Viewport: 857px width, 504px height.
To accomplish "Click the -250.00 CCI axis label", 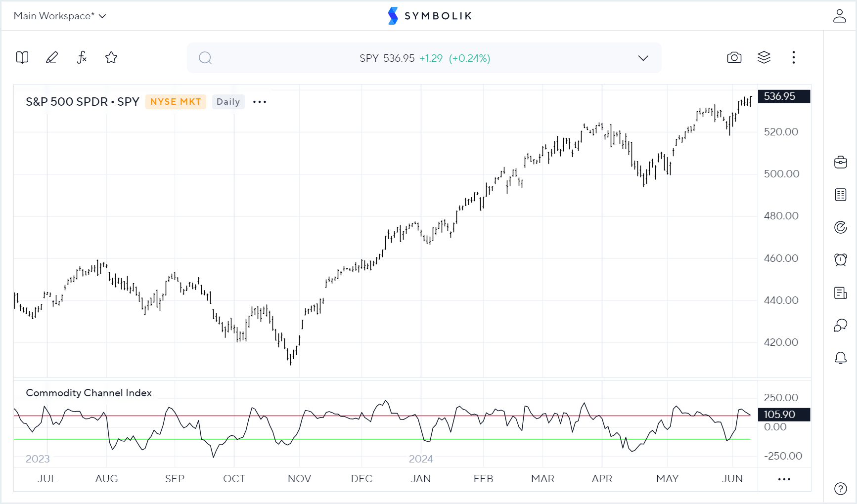I will point(783,456).
